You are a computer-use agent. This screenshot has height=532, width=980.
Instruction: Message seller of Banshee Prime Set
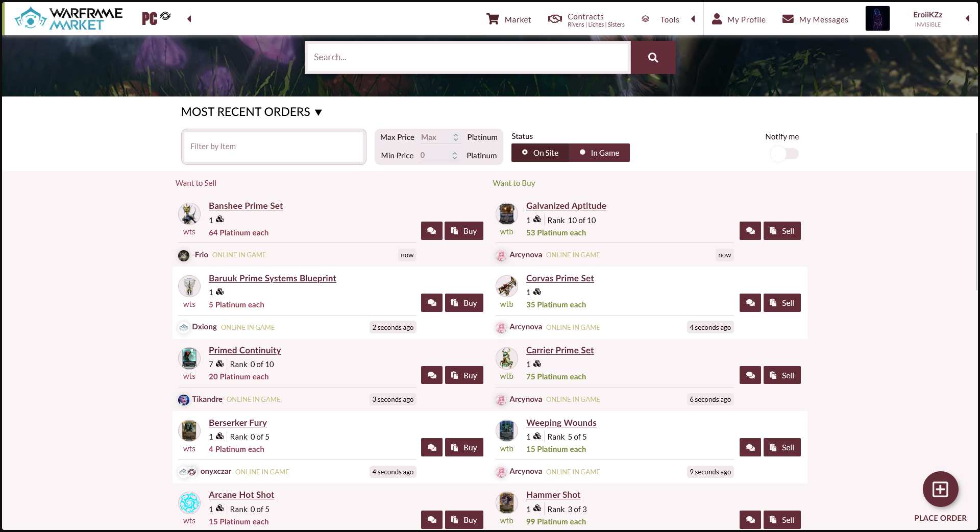432,231
